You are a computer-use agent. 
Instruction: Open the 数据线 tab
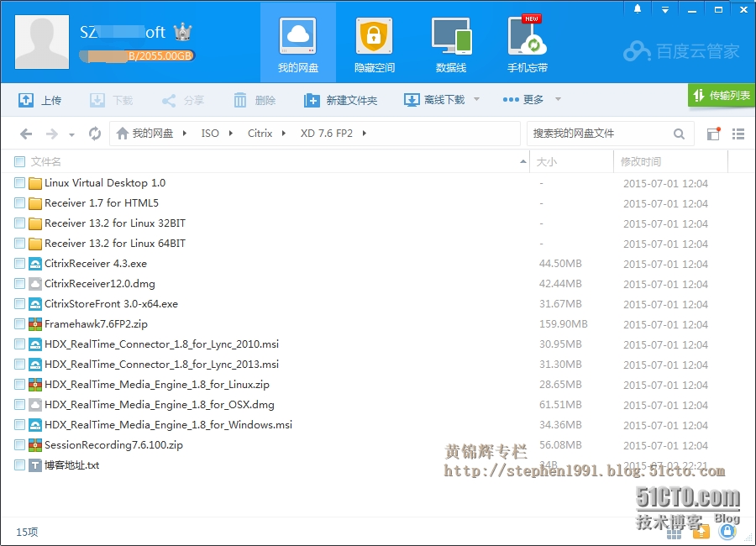451,44
